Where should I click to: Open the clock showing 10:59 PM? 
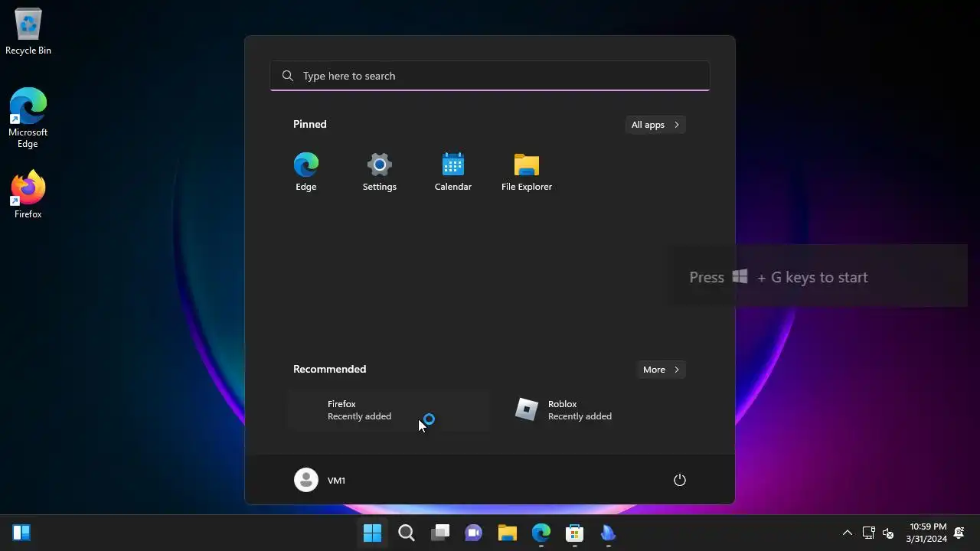pyautogui.click(x=926, y=533)
